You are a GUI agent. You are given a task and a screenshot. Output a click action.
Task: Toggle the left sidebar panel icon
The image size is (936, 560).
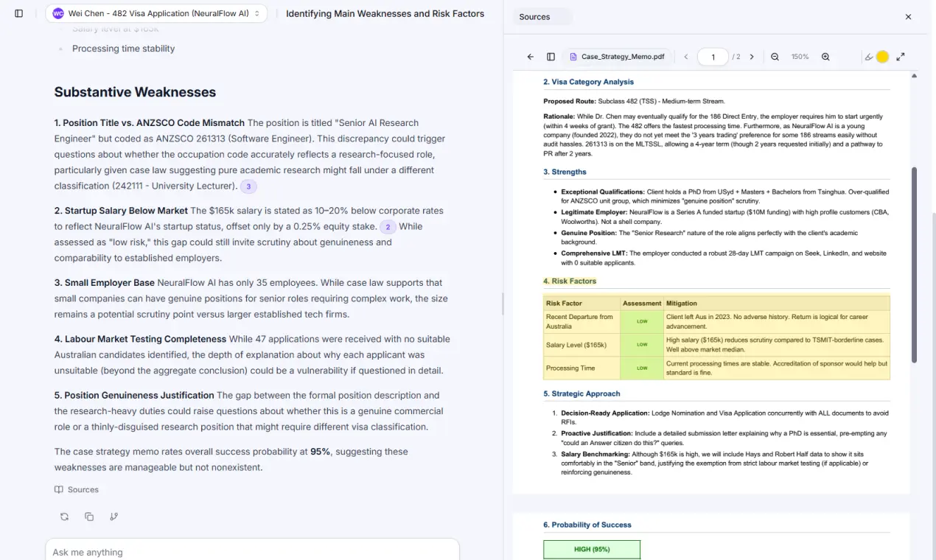pos(19,13)
